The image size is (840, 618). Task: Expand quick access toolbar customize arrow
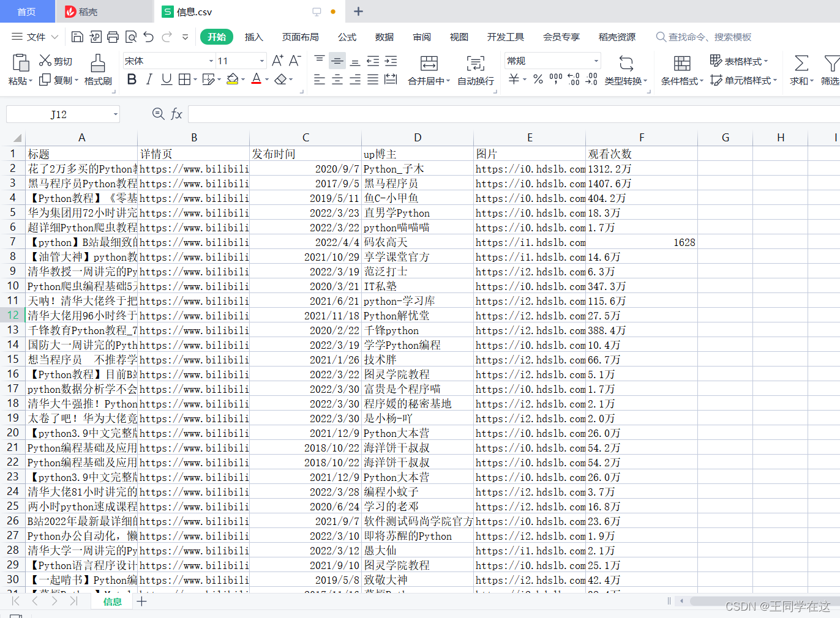click(186, 37)
